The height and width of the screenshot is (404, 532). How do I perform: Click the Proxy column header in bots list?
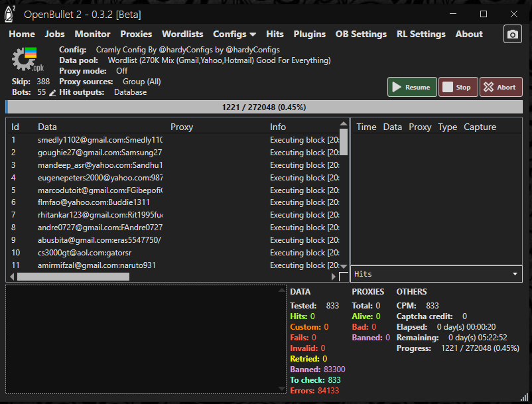click(x=182, y=127)
